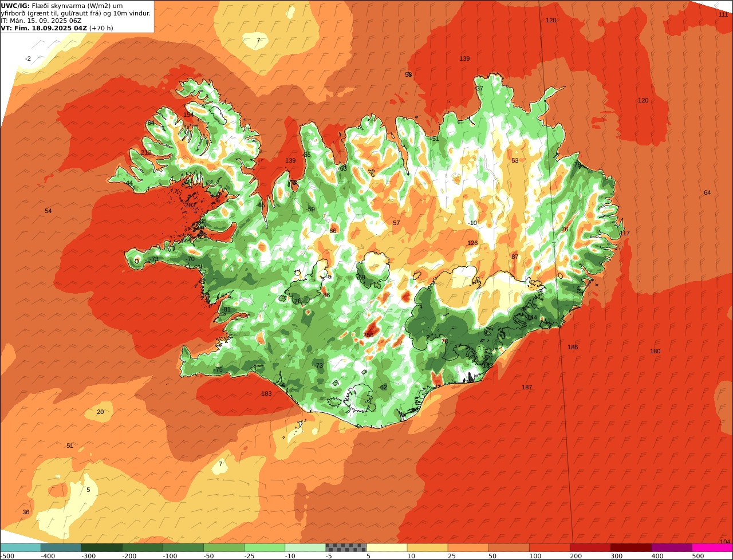Click the -203 value on the map

click(x=190, y=205)
